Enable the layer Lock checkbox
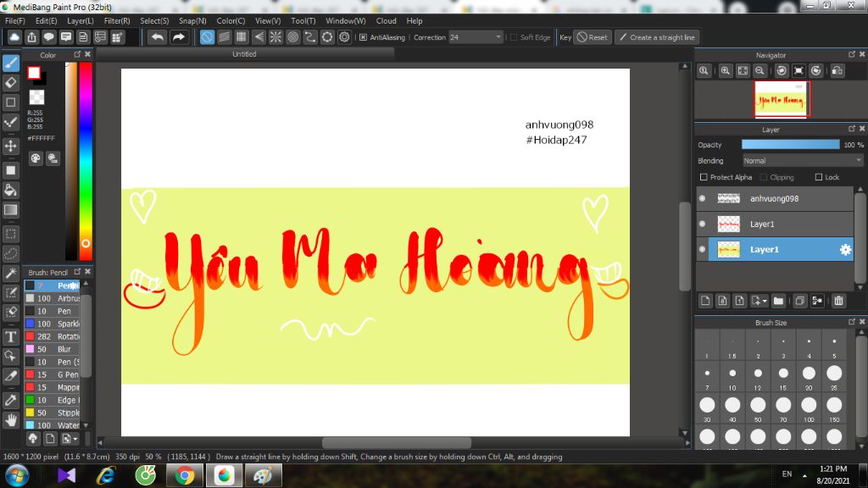The height and width of the screenshot is (488, 868). tap(819, 177)
